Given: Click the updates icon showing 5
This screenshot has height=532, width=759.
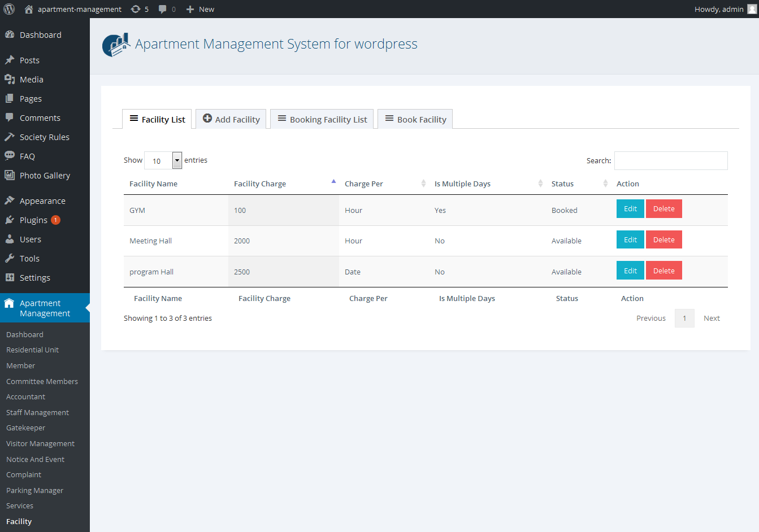Looking at the screenshot, I should 136,9.
